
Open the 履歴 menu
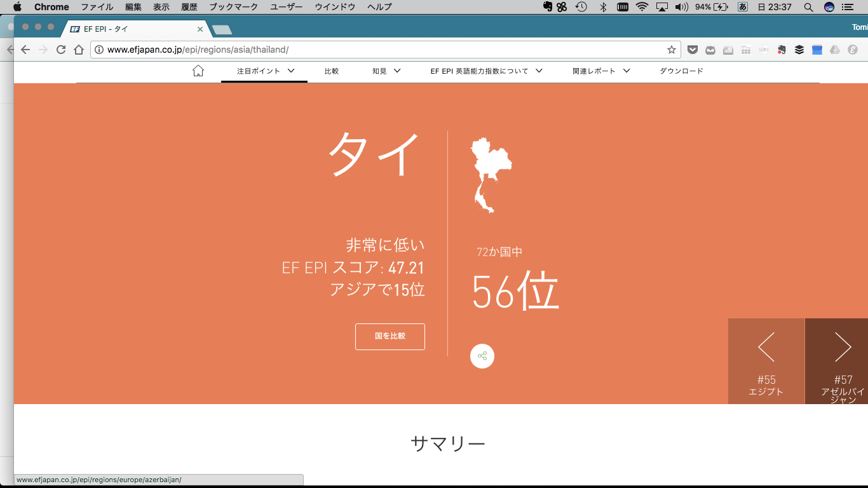(x=189, y=7)
